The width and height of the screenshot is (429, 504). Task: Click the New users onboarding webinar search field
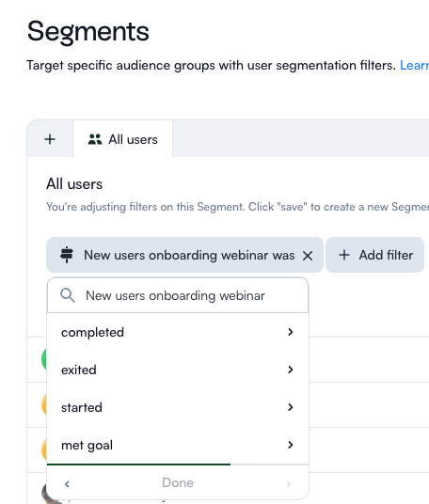[x=178, y=295]
